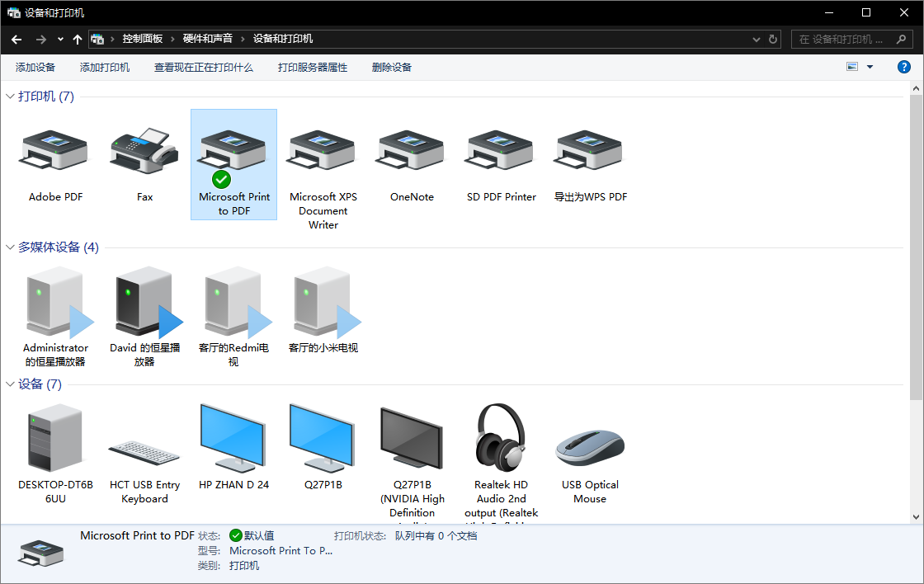Select the Q27P1B monitor with blue screen
The image size is (924, 584).
point(323,446)
